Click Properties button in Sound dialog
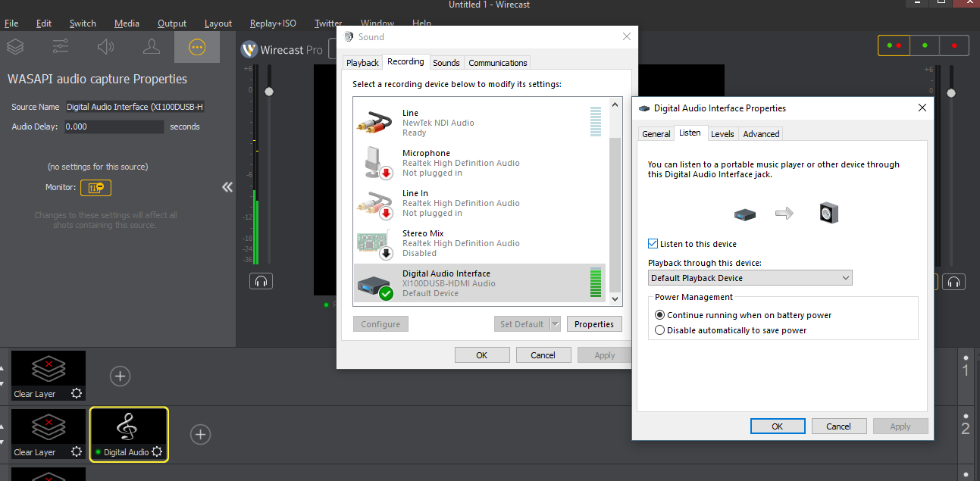980x481 pixels. 593,324
